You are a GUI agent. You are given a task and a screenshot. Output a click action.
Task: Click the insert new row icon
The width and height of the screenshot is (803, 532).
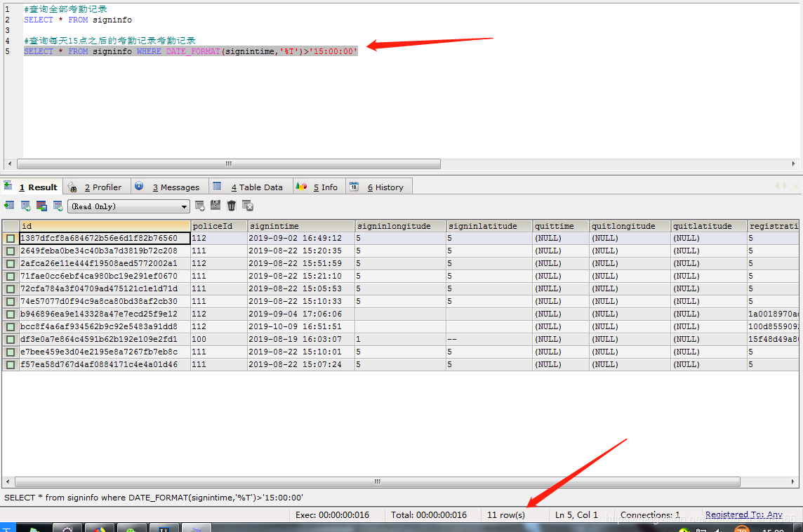(x=200, y=206)
